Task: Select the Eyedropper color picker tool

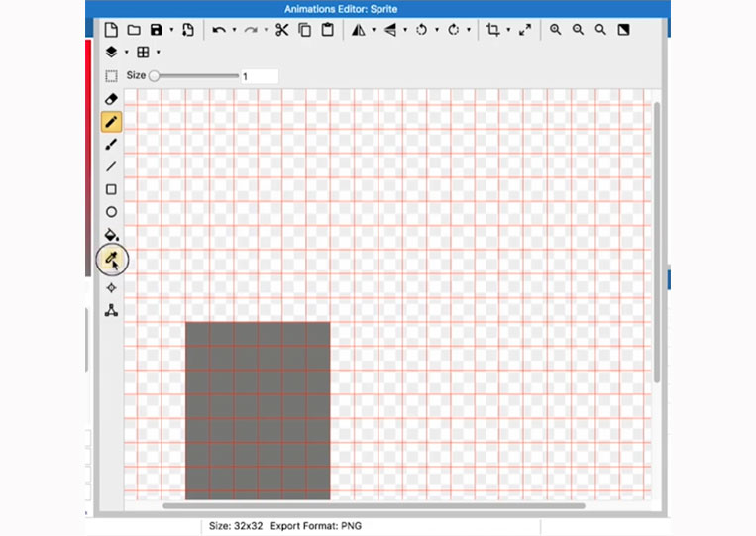Action: [x=111, y=259]
